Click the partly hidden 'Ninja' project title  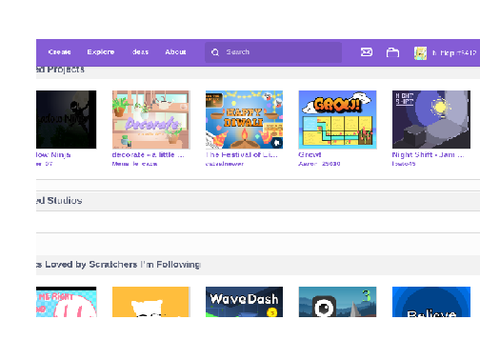click(53, 155)
